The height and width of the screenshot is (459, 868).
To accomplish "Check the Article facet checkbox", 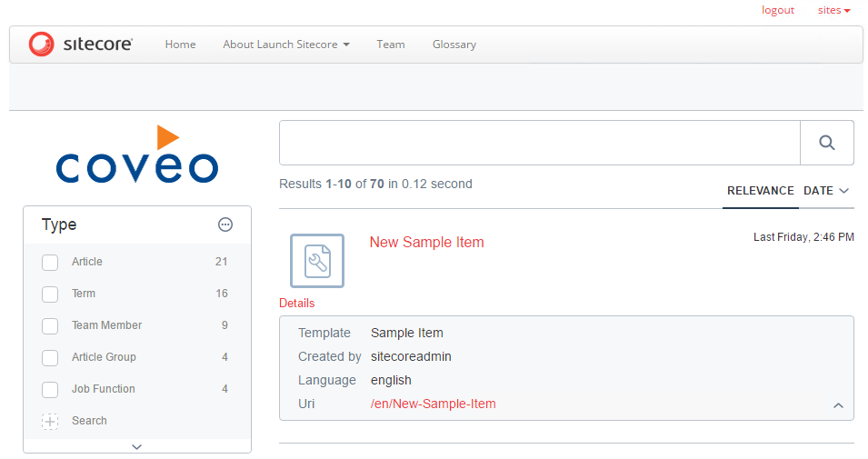I will pos(50,263).
